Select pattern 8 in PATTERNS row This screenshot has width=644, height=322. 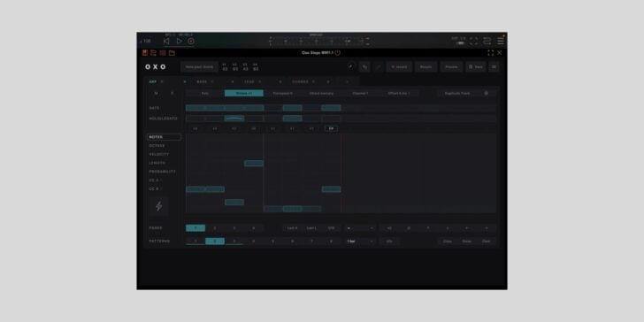pyautogui.click(x=331, y=241)
